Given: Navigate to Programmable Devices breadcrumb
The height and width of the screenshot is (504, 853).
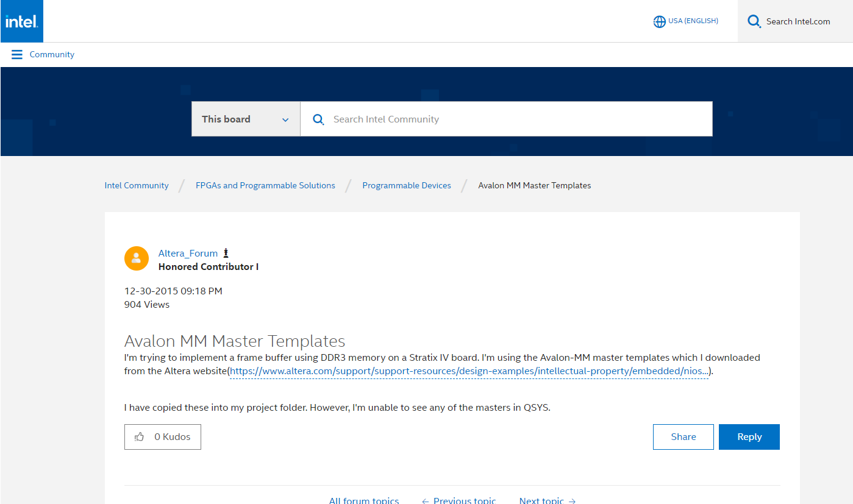Looking at the screenshot, I should pos(407,185).
